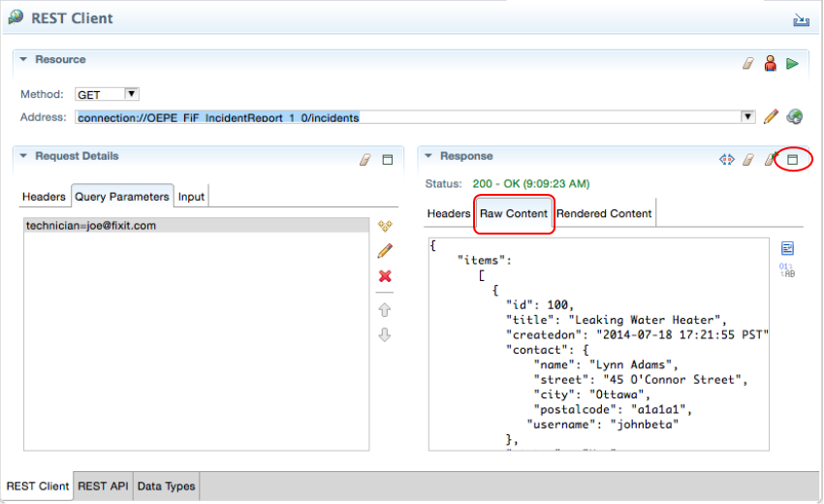Click inside the raw JSON content area
The width and height of the screenshot is (824, 504).
pos(598,344)
